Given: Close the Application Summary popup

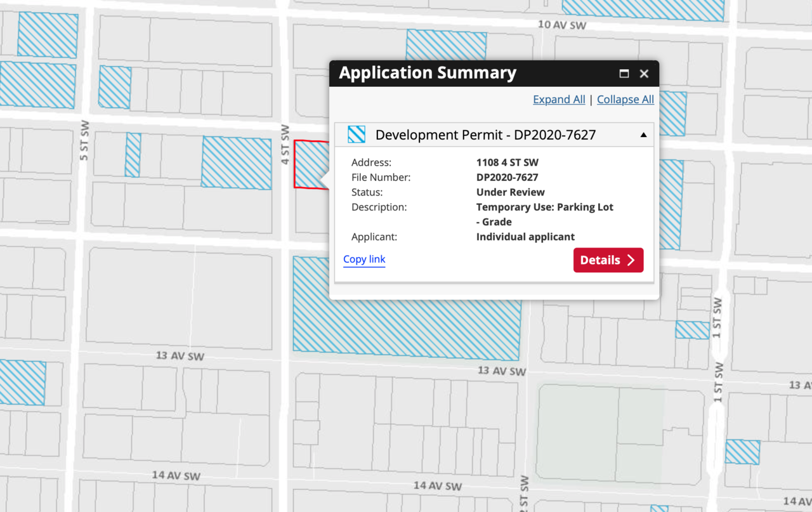Looking at the screenshot, I should 644,74.
